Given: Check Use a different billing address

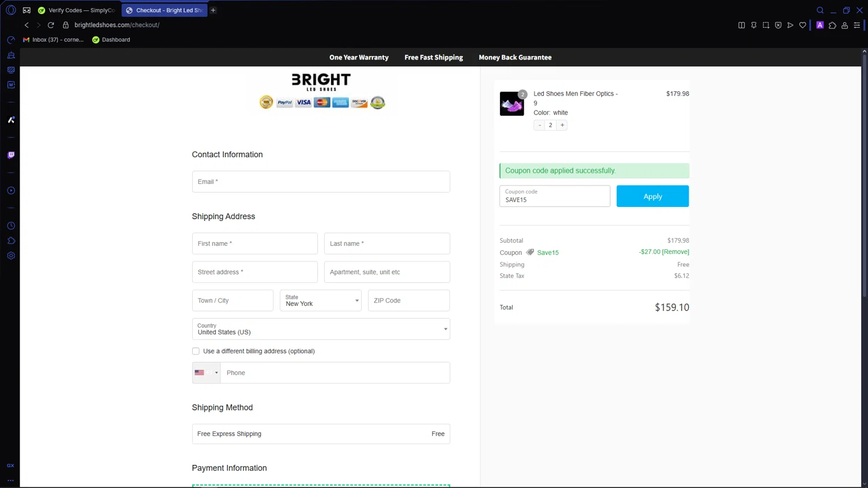Looking at the screenshot, I should click(196, 351).
